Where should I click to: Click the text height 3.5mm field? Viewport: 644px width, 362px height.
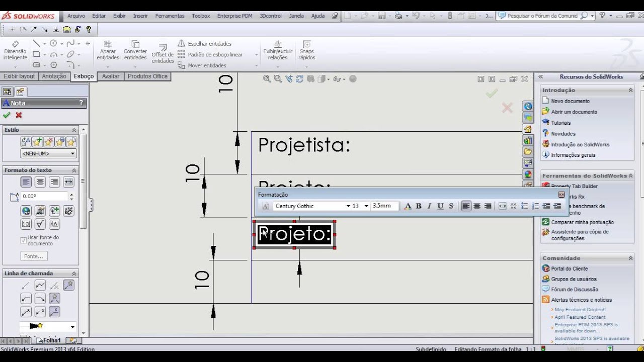[x=385, y=206]
